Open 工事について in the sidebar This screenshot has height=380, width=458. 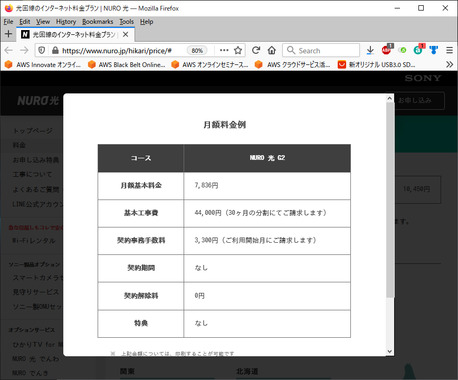click(x=32, y=174)
